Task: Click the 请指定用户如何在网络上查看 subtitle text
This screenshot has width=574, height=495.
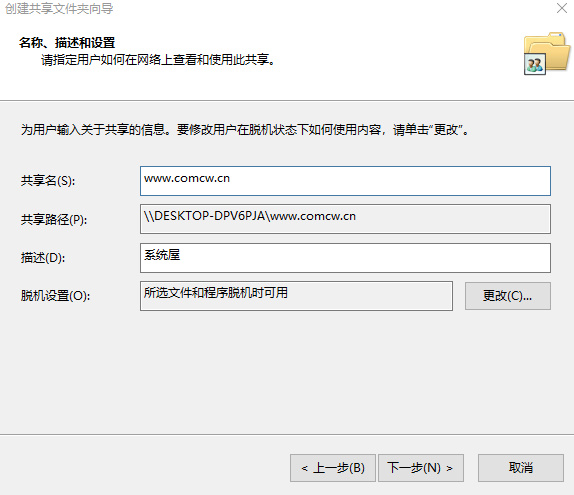Action: click(158, 60)
